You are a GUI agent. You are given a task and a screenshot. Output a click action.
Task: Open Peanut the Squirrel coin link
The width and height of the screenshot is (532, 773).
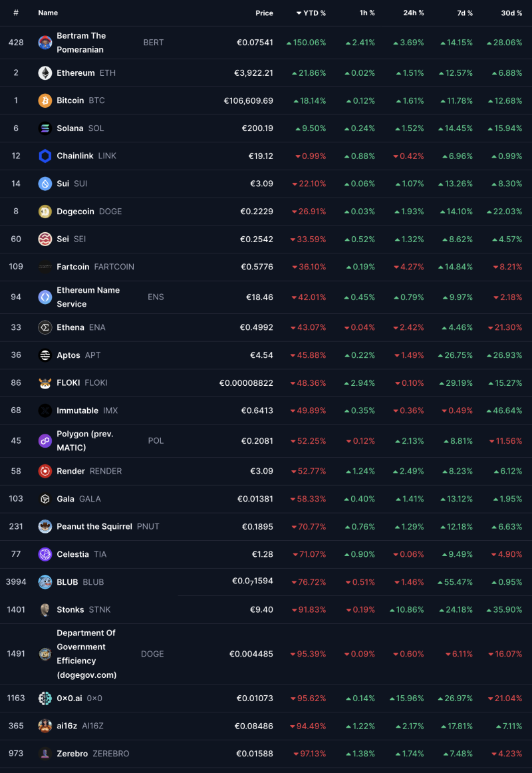click(94, 526)
